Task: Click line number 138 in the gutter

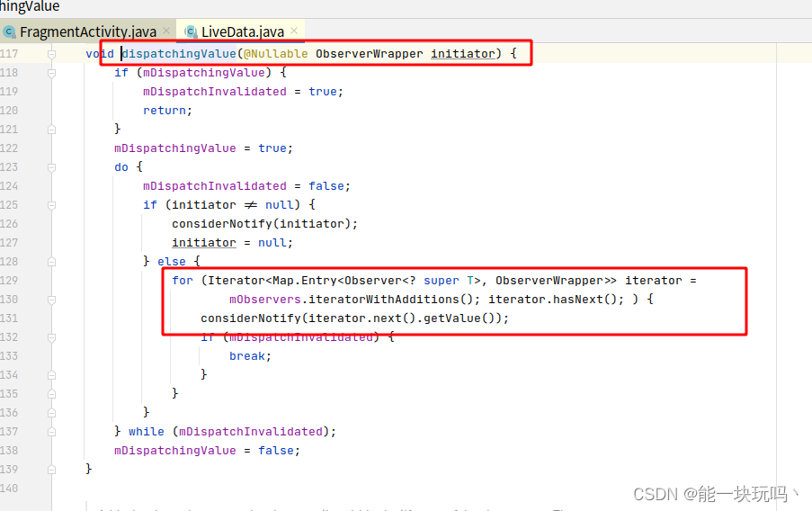Action: (9, 451)
